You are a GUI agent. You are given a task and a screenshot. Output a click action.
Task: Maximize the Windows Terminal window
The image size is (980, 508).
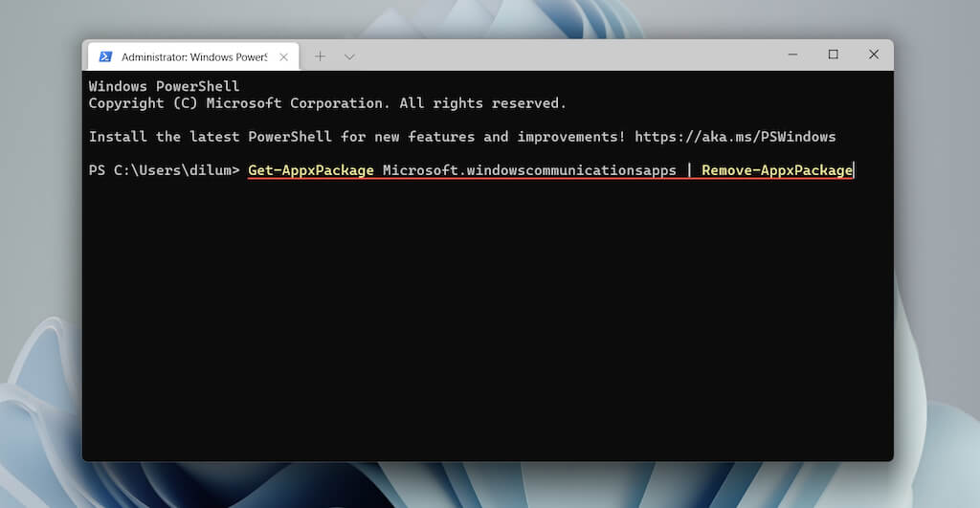[834, 55]
